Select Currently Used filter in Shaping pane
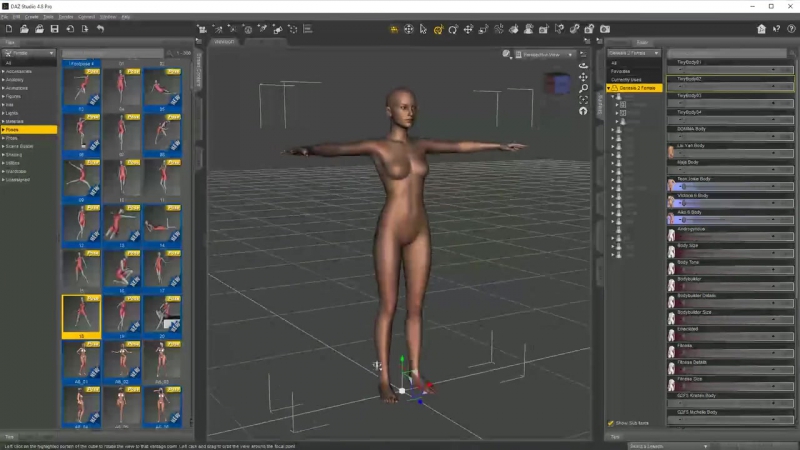Image resolution: width=800 pixels, height=450 pixels. [628, 79]
